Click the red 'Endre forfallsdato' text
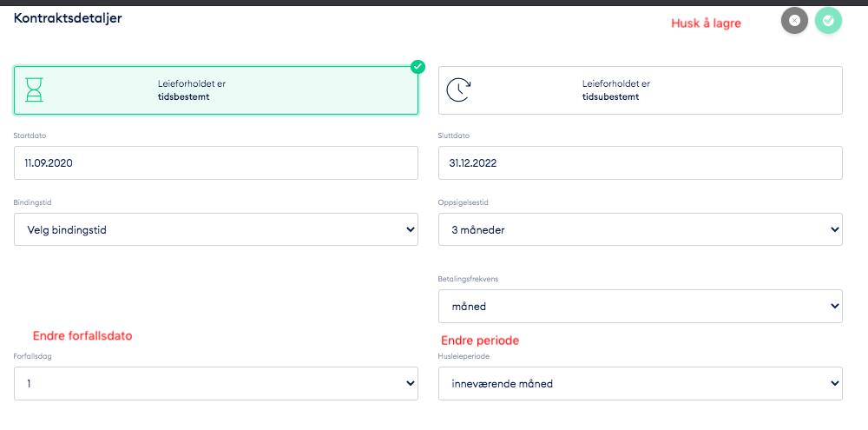This screenshot has height=430, width=868. (x=82, y=335)
